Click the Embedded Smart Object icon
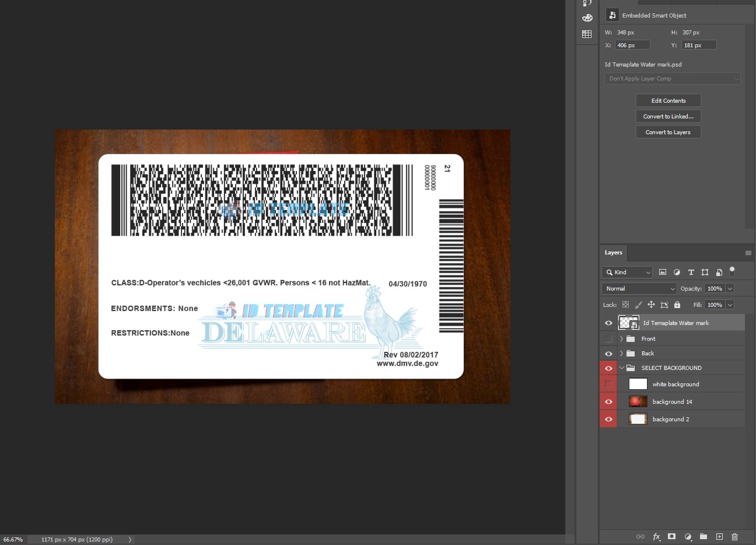 pos(612,15)
